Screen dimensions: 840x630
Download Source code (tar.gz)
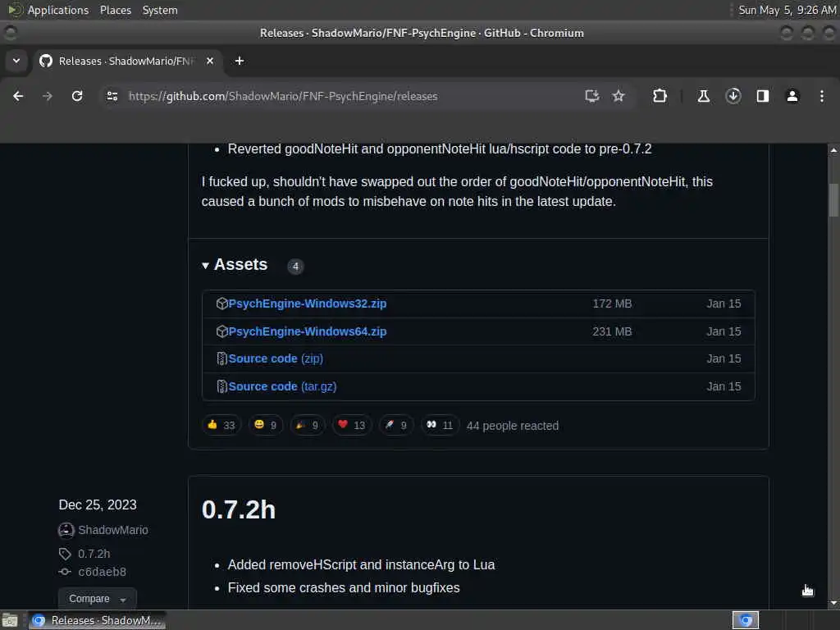coord(282,386)
